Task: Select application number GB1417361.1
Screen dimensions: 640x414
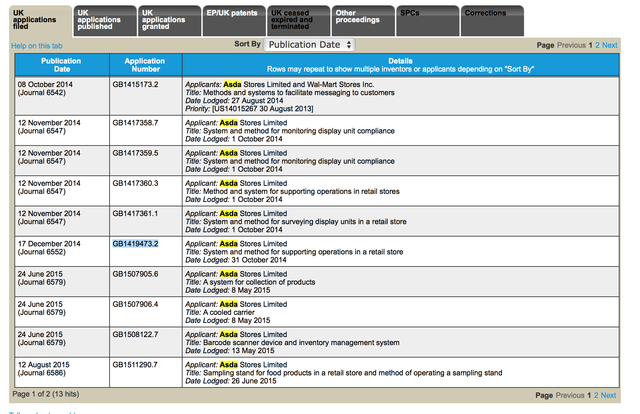Action: point(136,214)
